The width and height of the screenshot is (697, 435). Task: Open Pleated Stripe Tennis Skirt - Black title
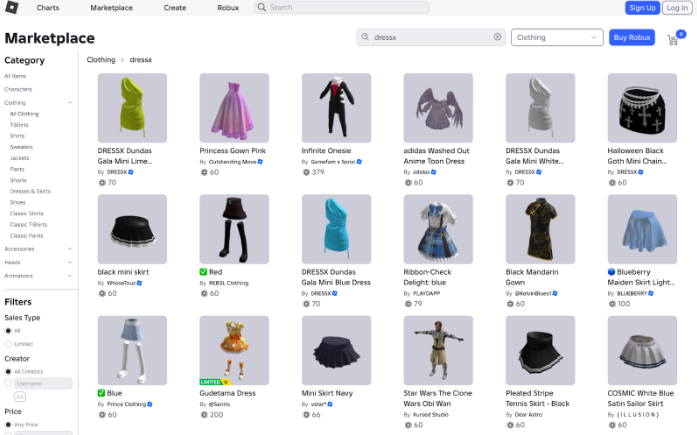point(537,399)
